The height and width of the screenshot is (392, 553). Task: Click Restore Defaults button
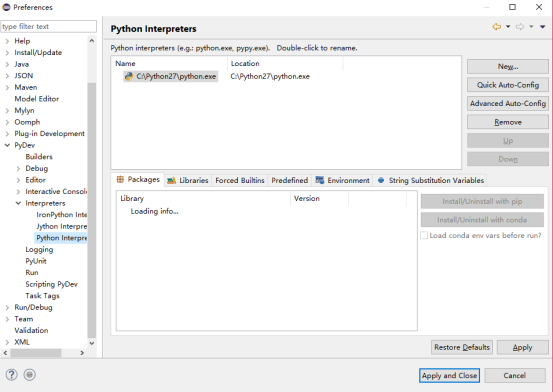click(x=462, y=347)
